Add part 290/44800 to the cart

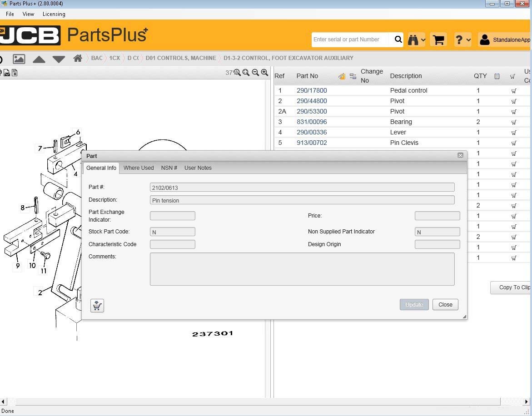coord(514,101)
